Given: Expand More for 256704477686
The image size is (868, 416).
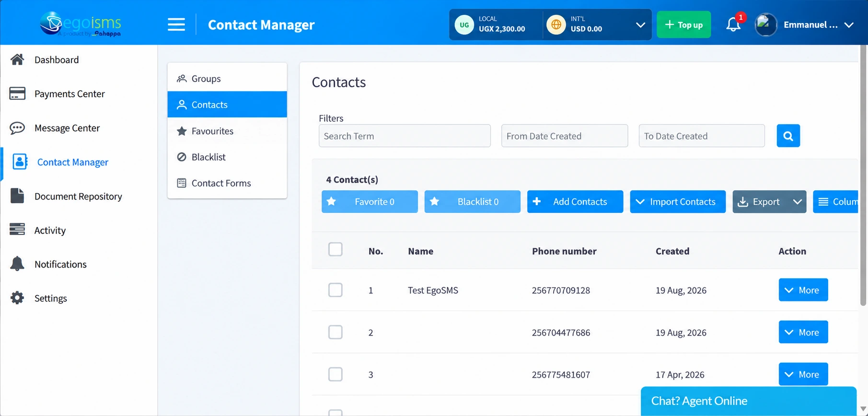Looking at the screenshot, I should [x=803, y=332].
